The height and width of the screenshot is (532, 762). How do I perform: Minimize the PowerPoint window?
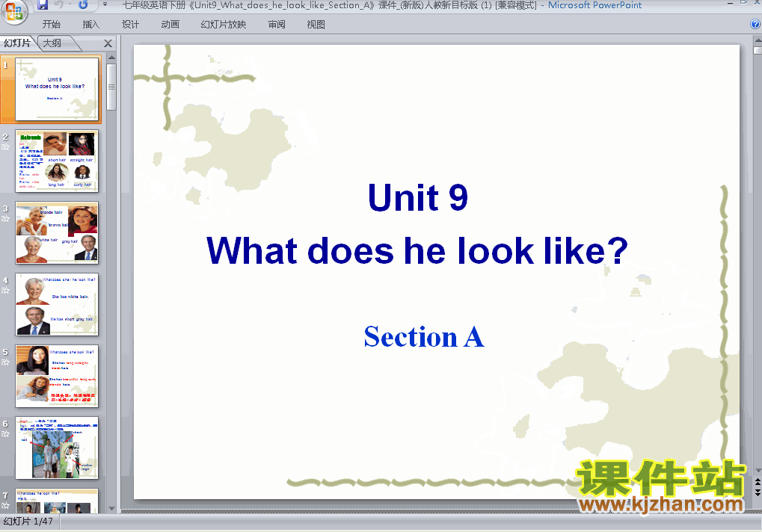pyautogui.click(x=730, y=4)
